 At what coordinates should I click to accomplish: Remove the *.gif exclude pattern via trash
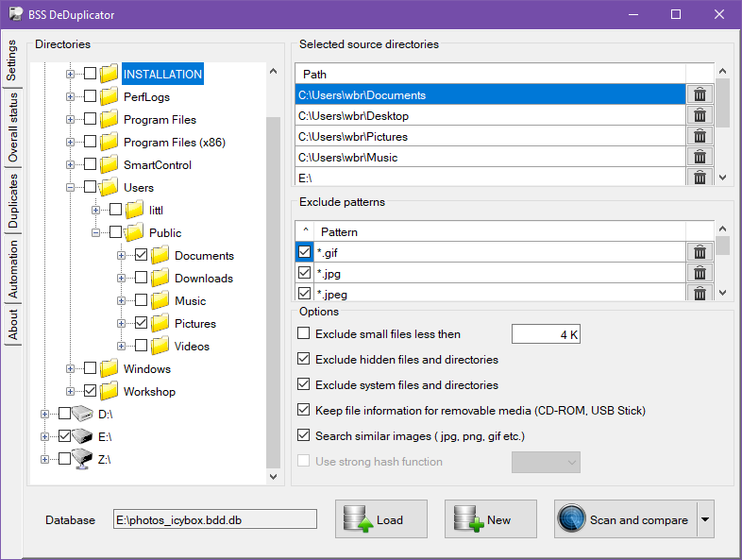tap(700, 252)
